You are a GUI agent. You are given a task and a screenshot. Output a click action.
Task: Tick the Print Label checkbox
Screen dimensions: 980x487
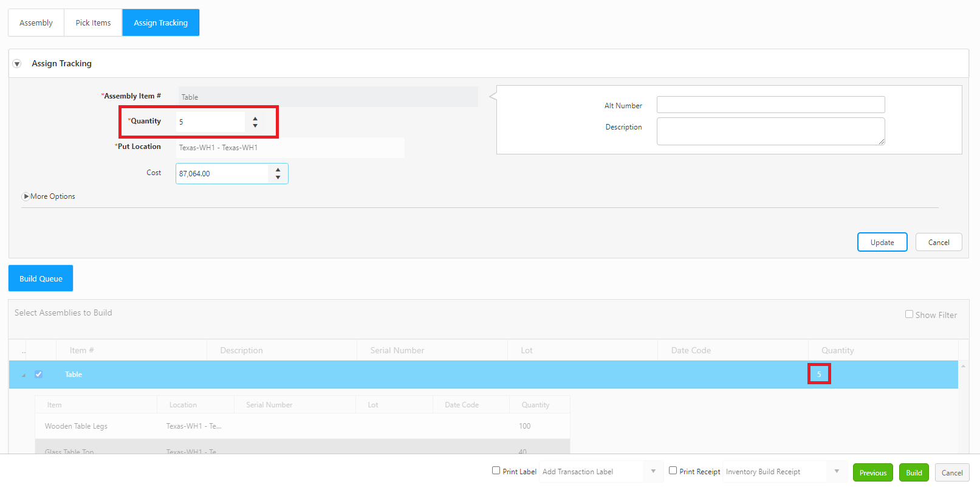click(x=496, y=471)
